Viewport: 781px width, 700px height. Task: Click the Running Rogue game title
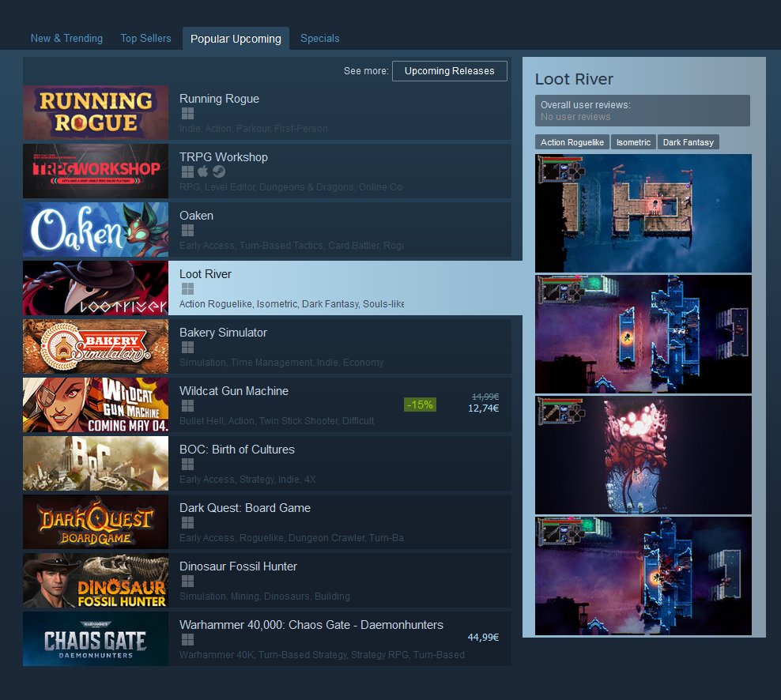pyautogui.click(x=219, y=99)
